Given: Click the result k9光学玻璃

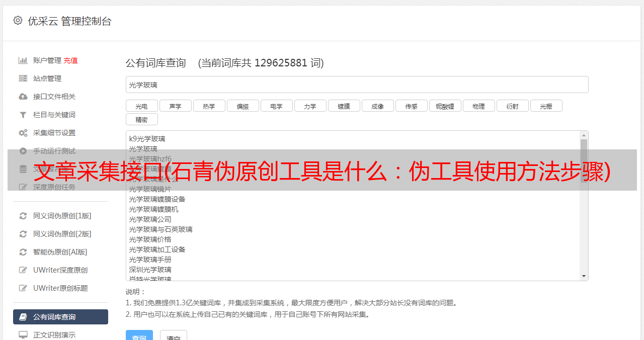Looking at the screenshot, I should click(147, 139).
